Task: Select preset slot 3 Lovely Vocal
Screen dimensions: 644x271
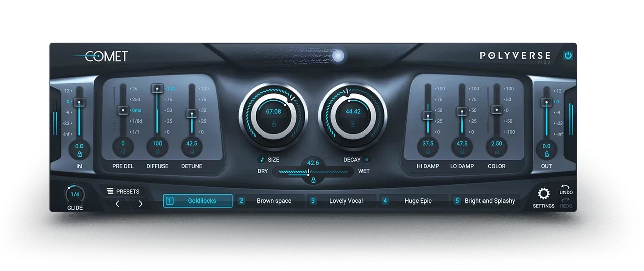Action: click(342, 201)
